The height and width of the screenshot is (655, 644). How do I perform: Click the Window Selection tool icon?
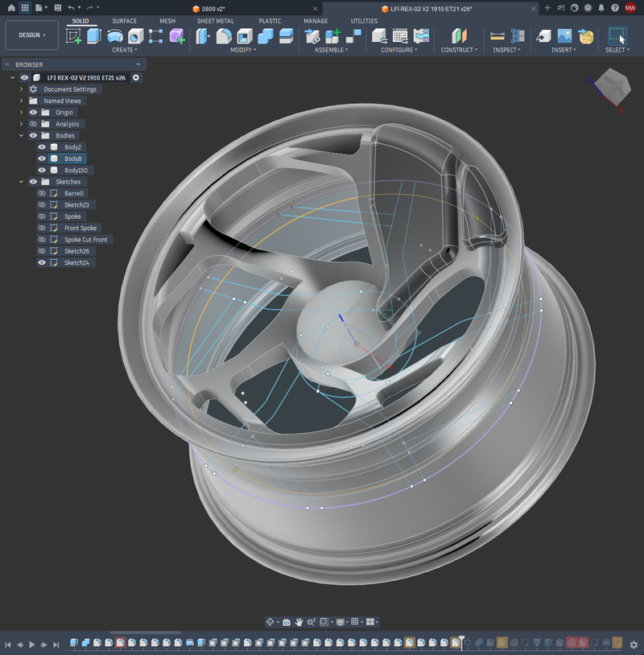coord(617,36)
